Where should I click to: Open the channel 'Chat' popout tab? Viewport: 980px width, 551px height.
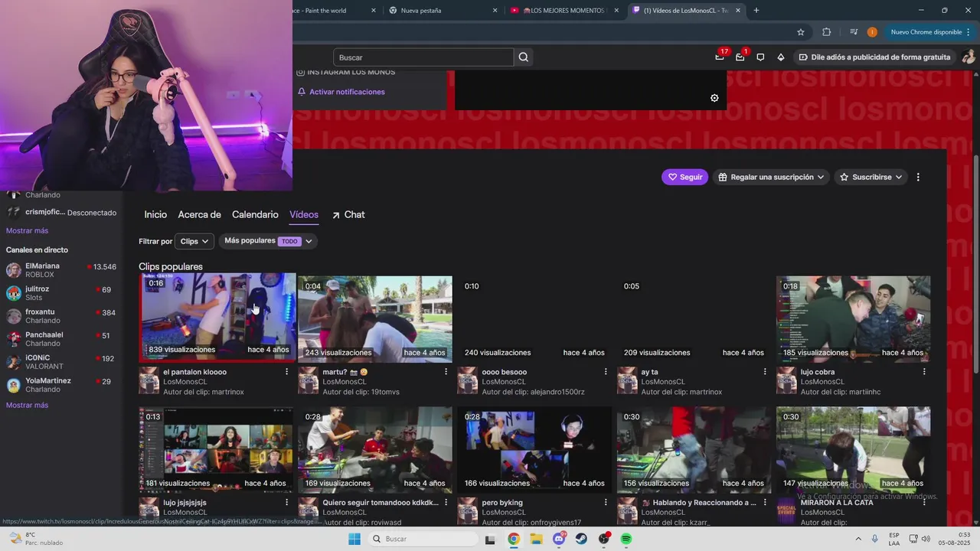click(x=348, y=215)
